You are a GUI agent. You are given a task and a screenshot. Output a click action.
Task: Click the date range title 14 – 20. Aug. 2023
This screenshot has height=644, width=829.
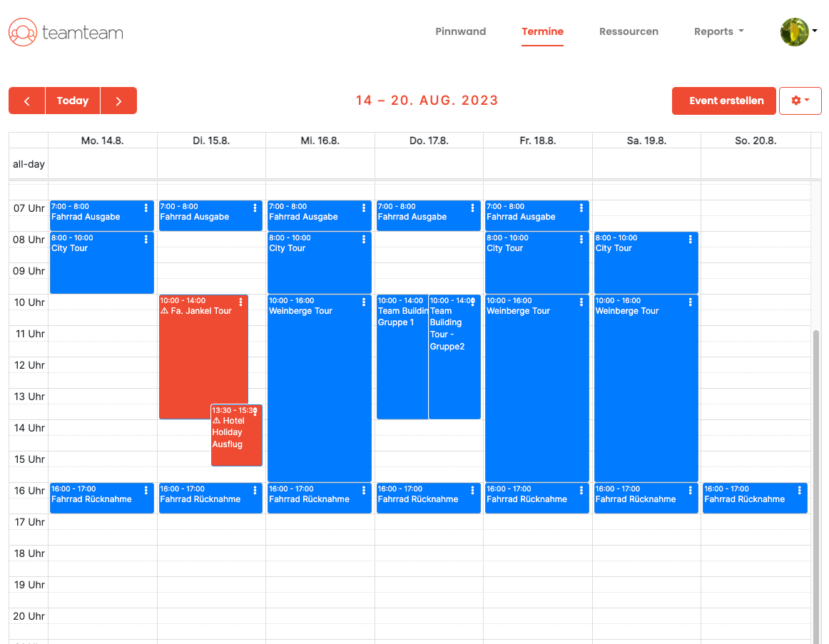coord(427,101)
